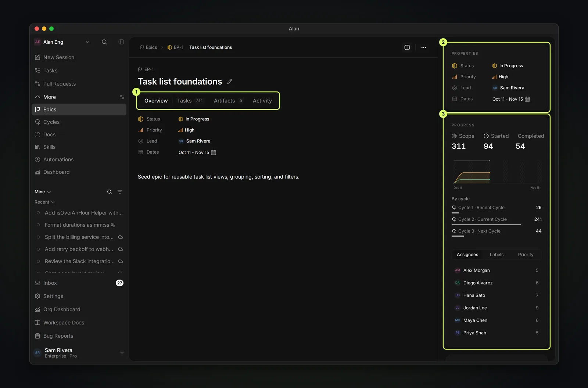Viewport: 588px width, 388px height.
Task: Open task Format durations as mm:ss
Action: coord(79,225)
